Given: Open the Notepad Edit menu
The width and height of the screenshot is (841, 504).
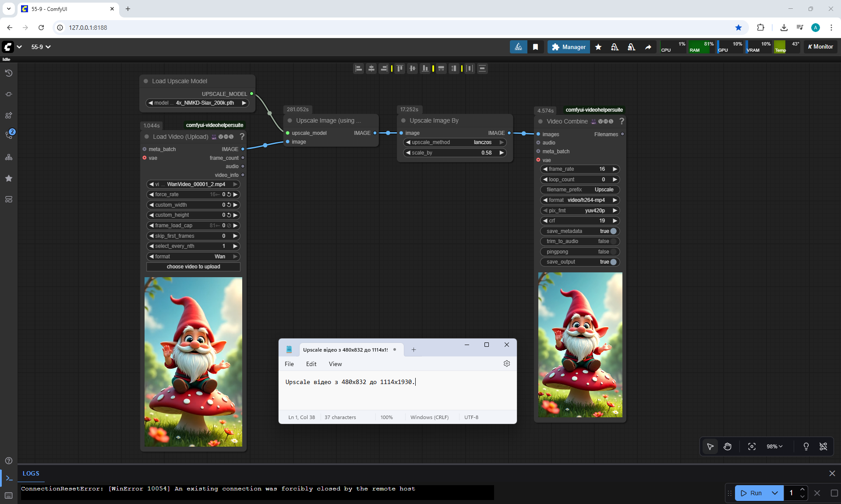Looking at the screenshot, I should (x=311, y=364).
